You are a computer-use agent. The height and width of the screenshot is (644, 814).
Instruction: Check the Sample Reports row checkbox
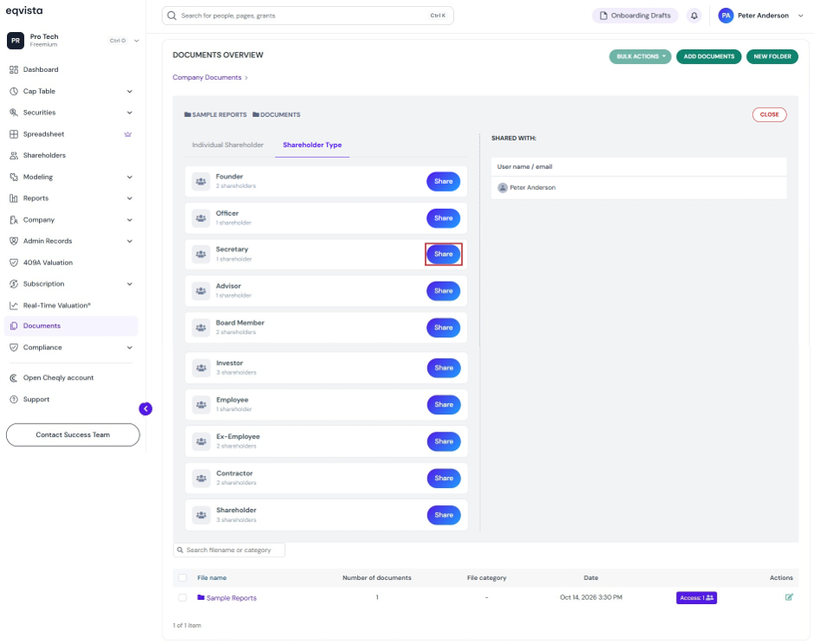click(182, 598)
